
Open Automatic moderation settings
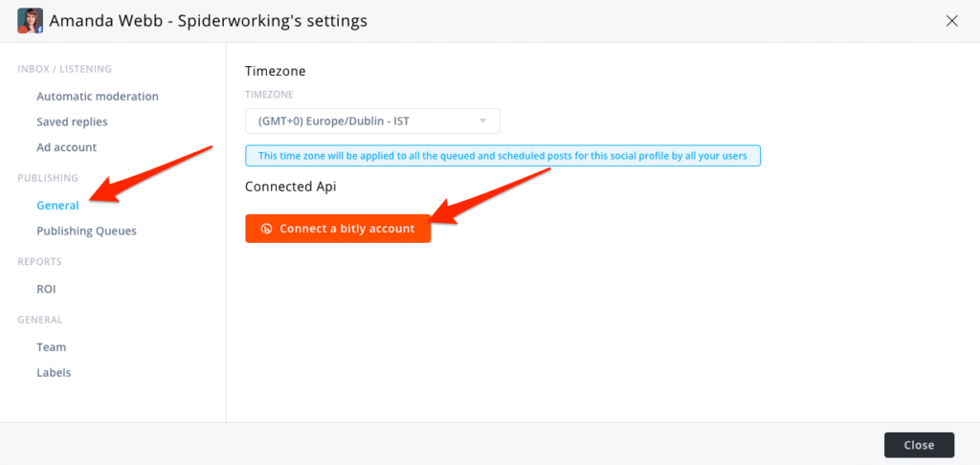pyautogui.click(x=98, y=96)
